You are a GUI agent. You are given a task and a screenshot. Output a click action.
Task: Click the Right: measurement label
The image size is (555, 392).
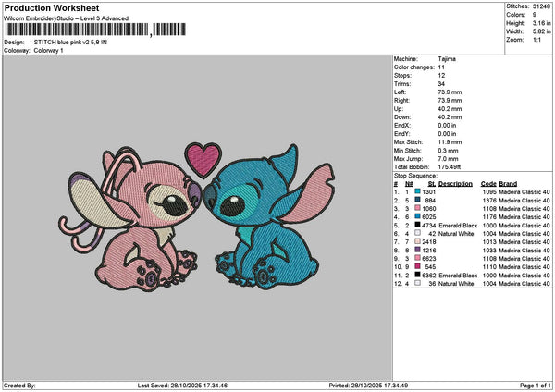[401, 101]
